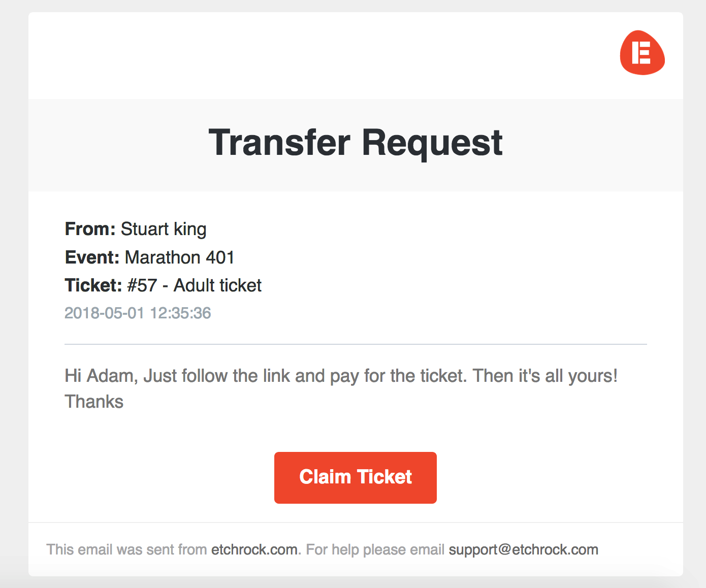Click the horizontal divider line
706x588 pixels.
(x=356, y=344)
